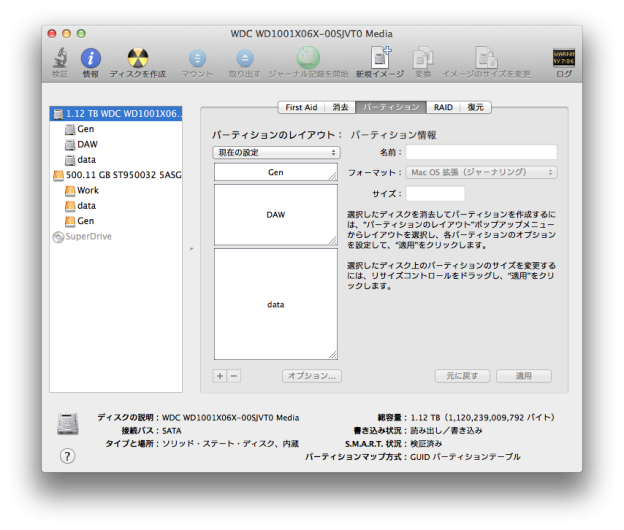
Task: Click the イメージのサイズを変更 toolbar icon
Action: pos(486,58)
